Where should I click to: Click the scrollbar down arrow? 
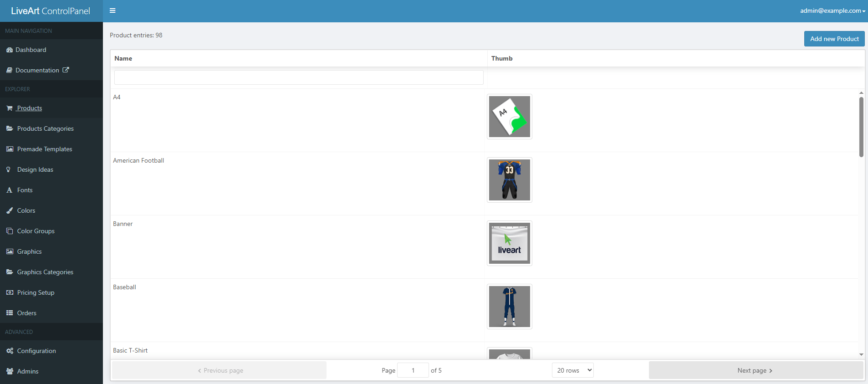[x=861, y=354]
